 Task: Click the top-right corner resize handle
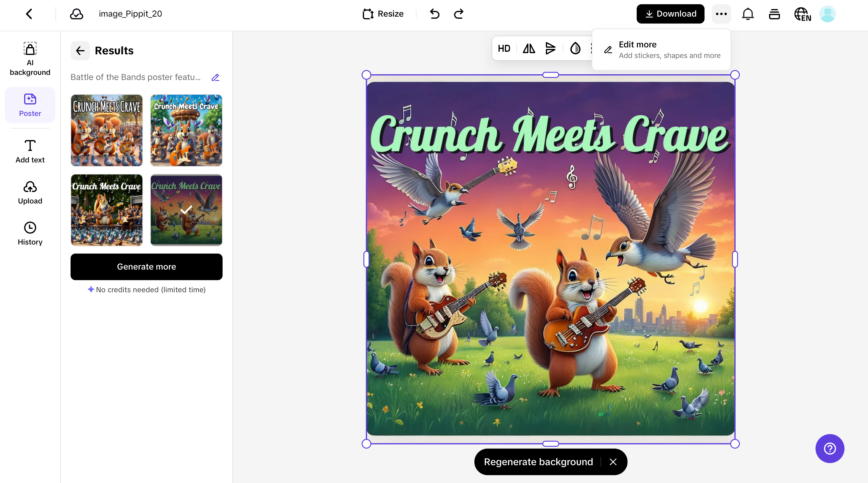735,75
